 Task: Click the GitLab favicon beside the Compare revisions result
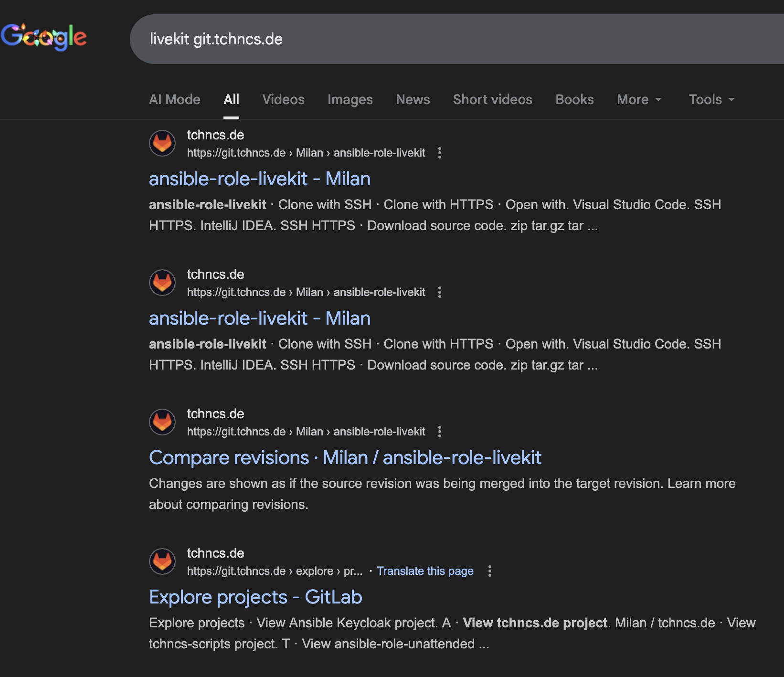coord(162,422)
